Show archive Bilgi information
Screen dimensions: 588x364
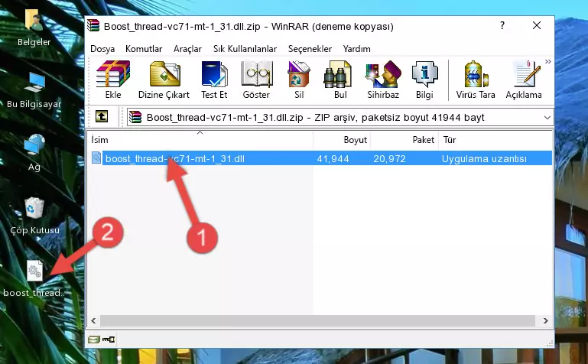point(424,80)
